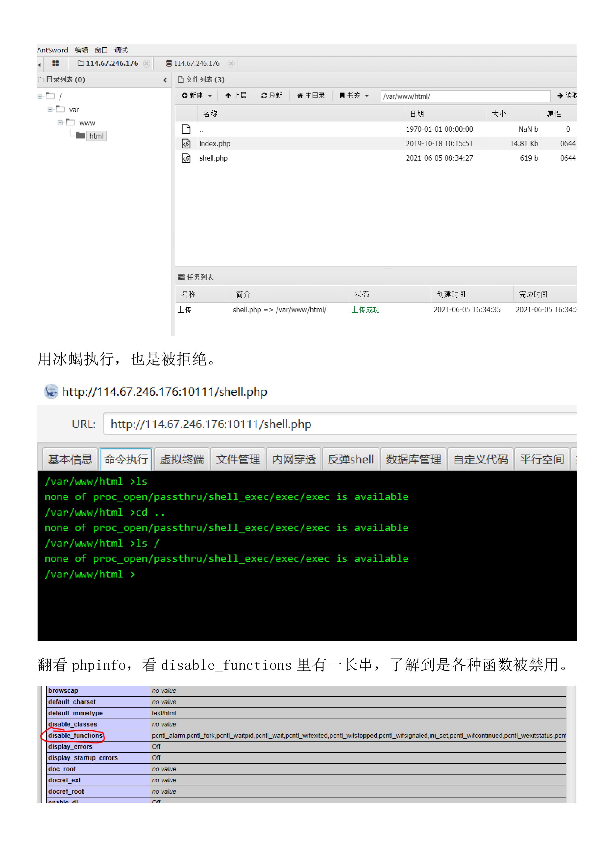Click the 读取 arrow button
The height and width of the screenshot is (868, 614).
(x=567, y=96)
